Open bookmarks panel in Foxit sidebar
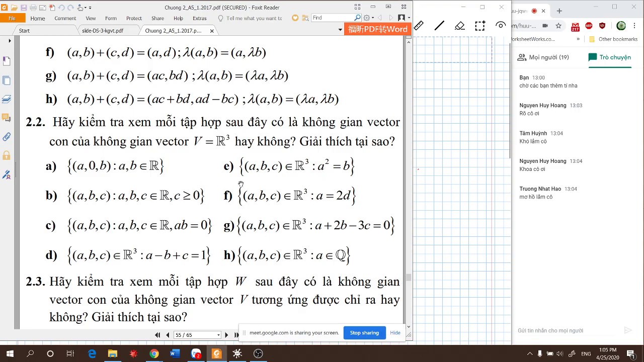This screenshot has width=644, height=362. click(x=7, y=61)
